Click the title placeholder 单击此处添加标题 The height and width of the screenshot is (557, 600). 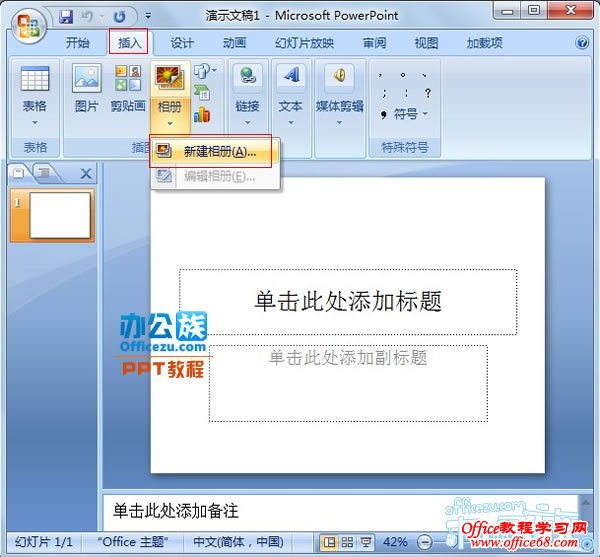tap(348, 302)
